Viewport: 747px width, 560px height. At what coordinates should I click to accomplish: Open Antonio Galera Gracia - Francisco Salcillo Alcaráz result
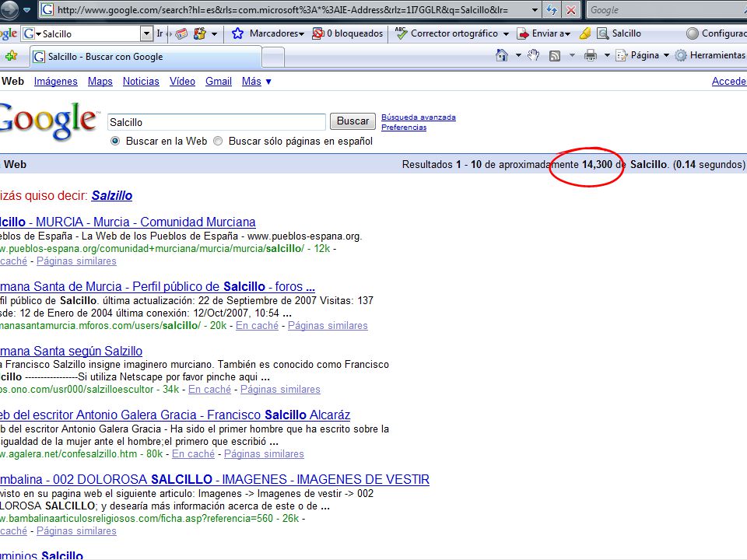coord(175,415)
